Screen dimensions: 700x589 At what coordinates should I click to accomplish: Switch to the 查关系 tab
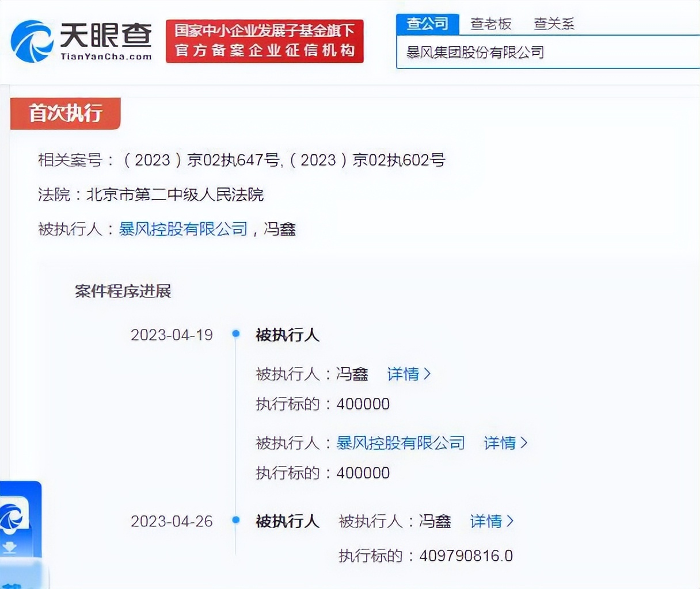pos(553,24)
